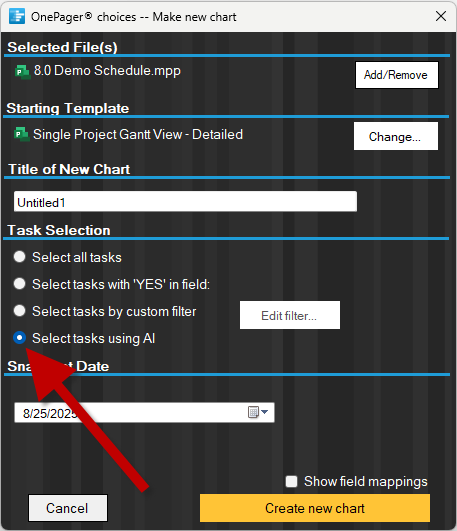Select tasks by custom filter radio button
The width and height of the screenshot is (457, 531).
[20, 311]
